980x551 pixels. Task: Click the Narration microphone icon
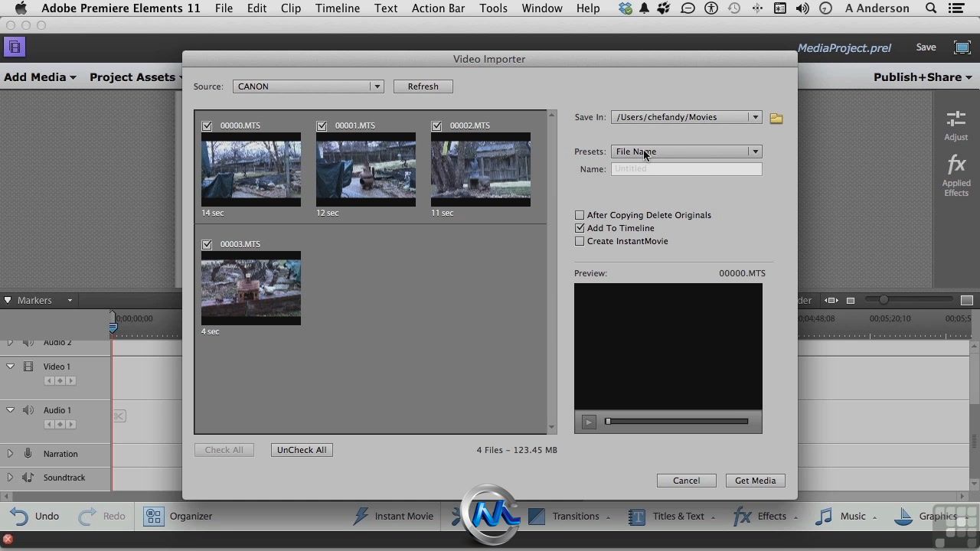[28, 454]
